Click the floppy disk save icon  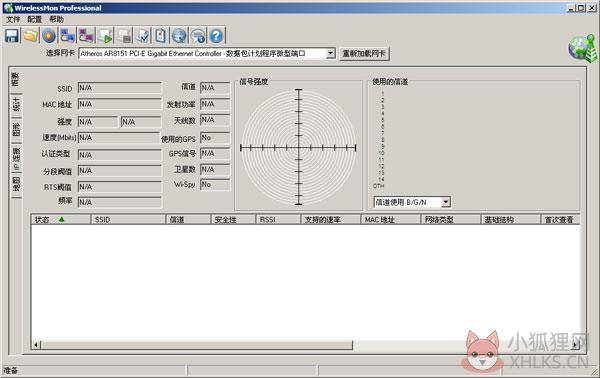click(12, 36)
